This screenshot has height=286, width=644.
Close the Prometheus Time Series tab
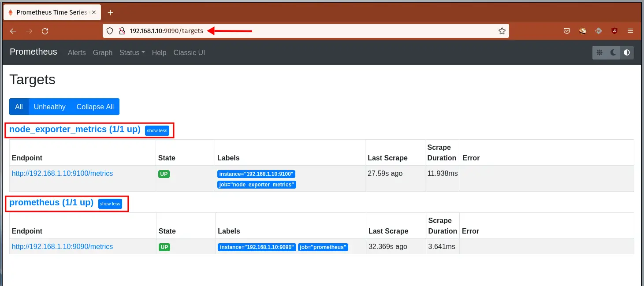[x=93, y=12]
